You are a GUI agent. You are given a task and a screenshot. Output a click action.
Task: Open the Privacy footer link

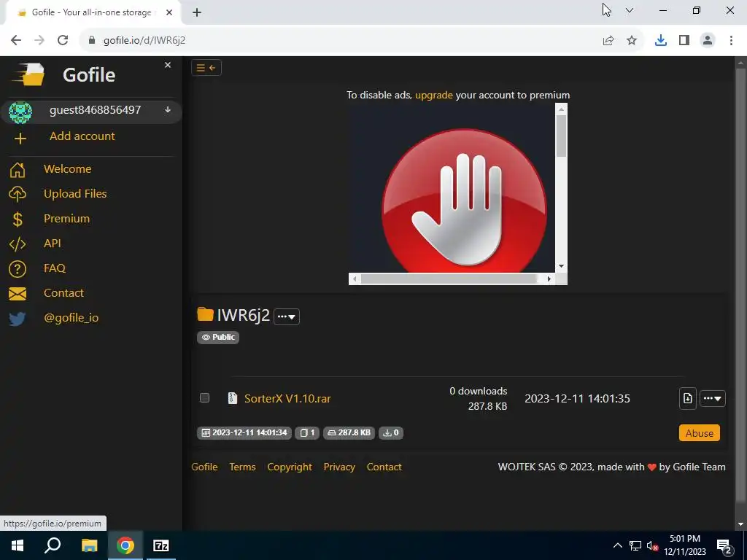339,467
